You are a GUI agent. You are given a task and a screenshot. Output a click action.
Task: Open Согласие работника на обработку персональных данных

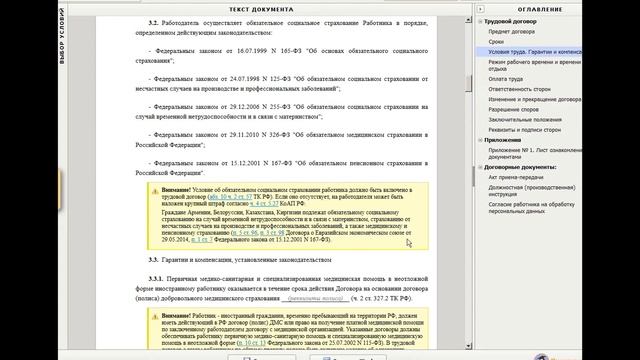531,208
